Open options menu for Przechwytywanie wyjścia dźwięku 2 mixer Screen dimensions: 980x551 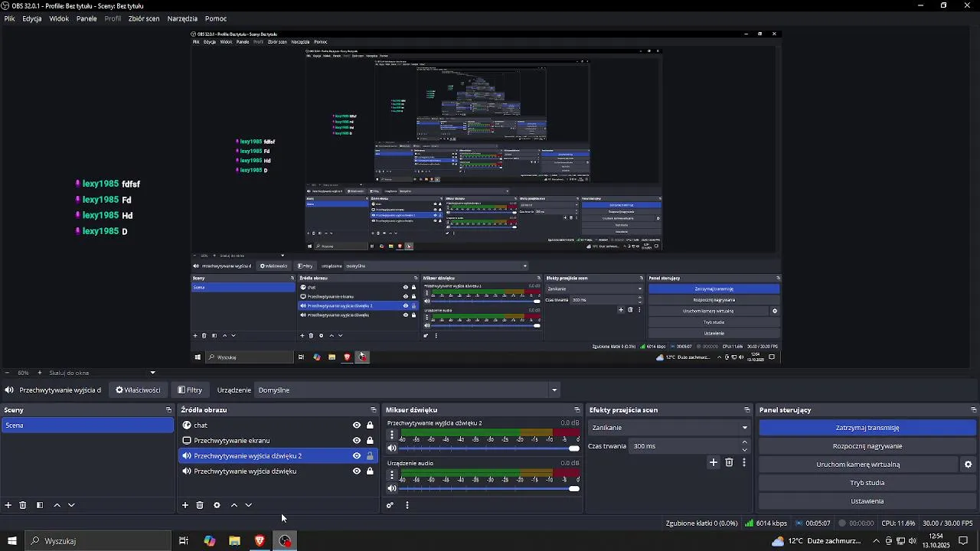(x=392, y=435)
